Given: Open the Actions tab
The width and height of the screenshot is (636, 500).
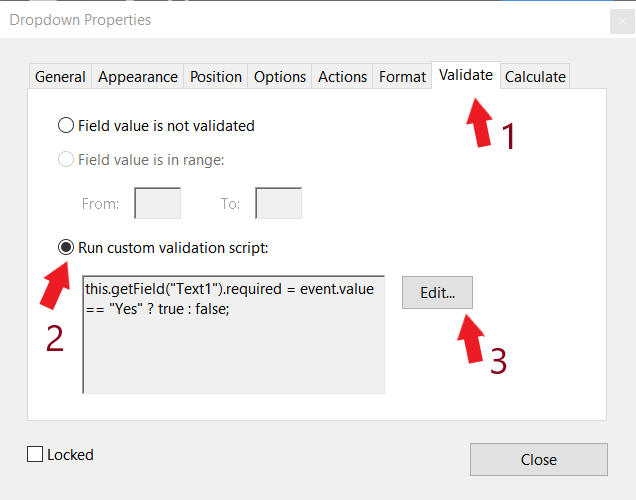Looking at the screenshot, I should point(342,77).
